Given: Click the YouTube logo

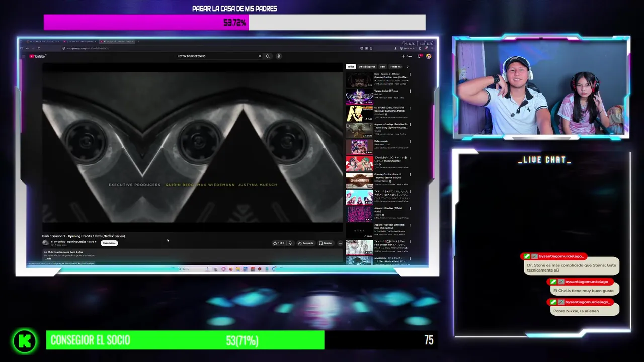Looking at the screenshot, I should click(37, 56).
